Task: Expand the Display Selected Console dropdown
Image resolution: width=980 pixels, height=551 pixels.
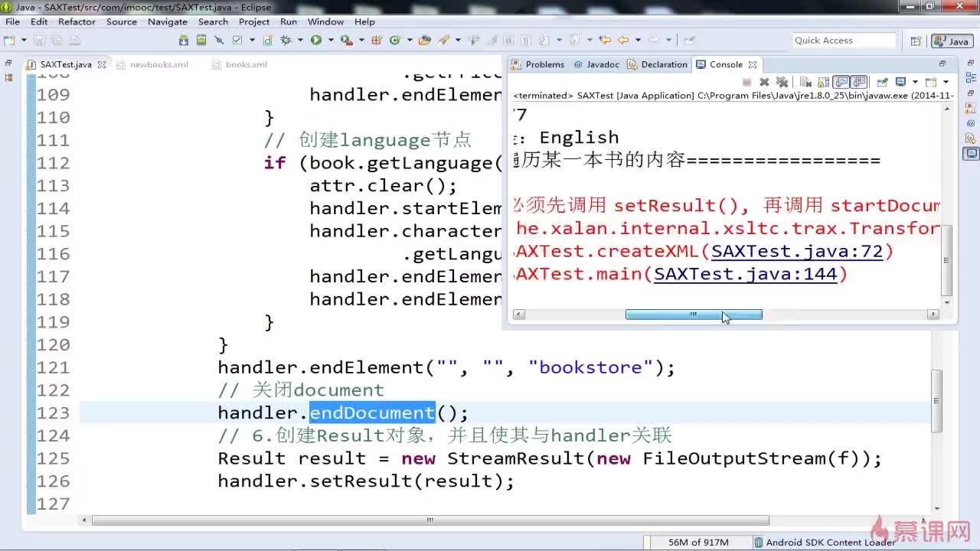Action: (x=915, y=82)
